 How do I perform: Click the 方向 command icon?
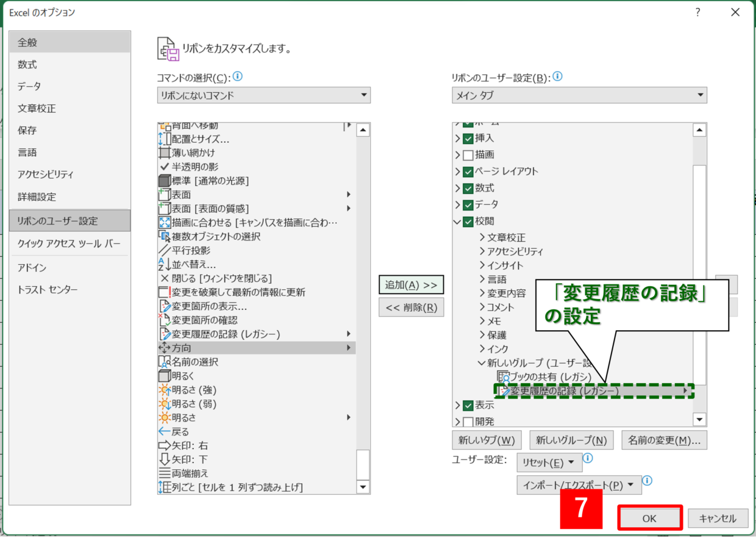[165, 348]
